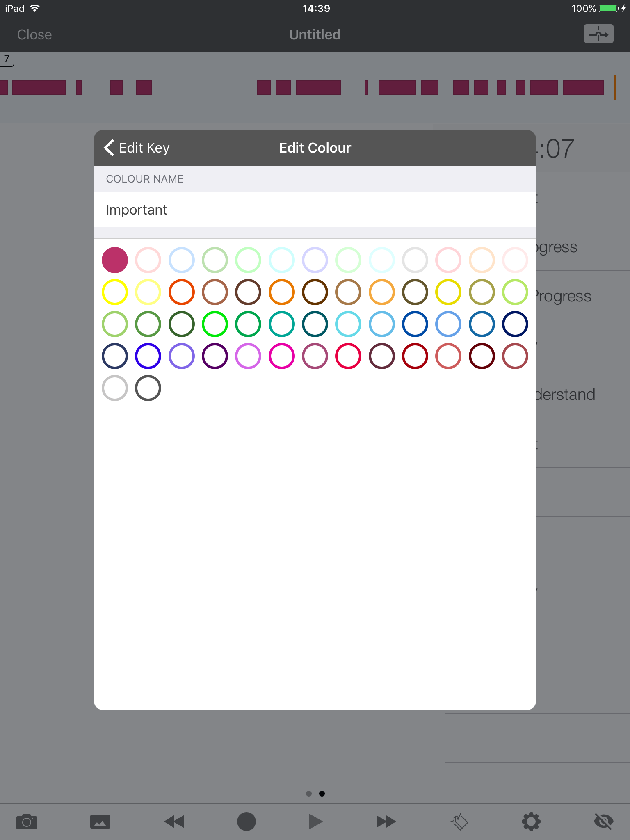The image size is (630, 840).
Task: Tap the play button
Action: point(315,822)
